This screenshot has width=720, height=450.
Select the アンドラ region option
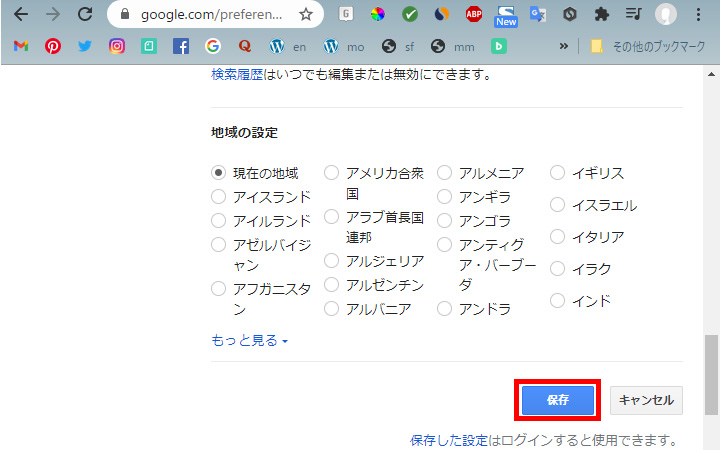[444, 309]
